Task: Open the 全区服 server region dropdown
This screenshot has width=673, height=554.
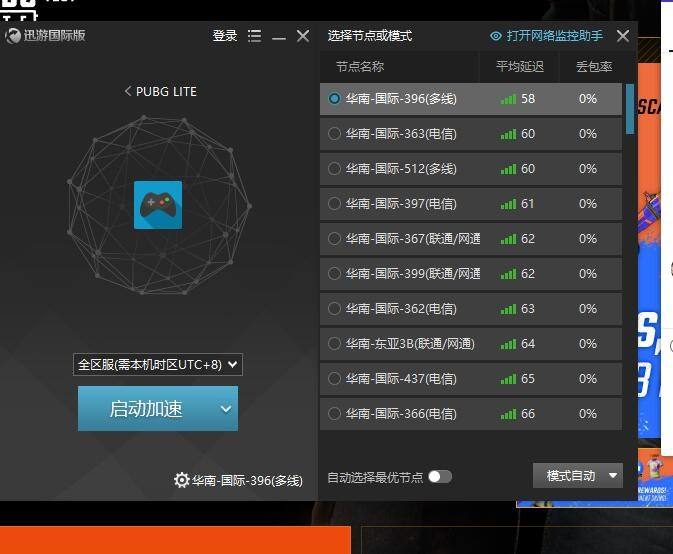Action: tap(158, 364)
